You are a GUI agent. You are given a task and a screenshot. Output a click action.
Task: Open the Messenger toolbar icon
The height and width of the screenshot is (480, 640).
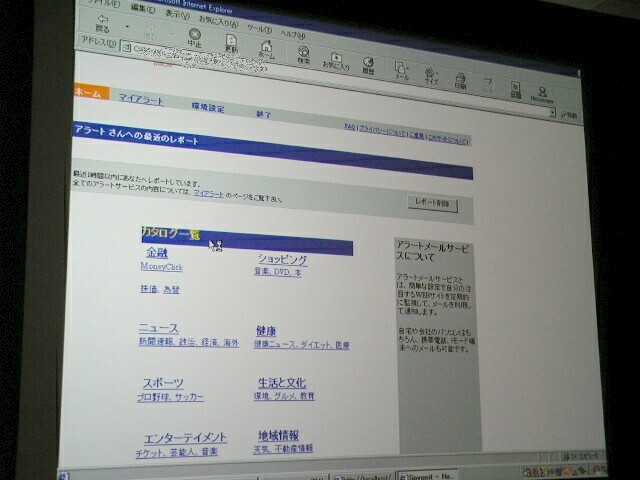pos(541,93)
